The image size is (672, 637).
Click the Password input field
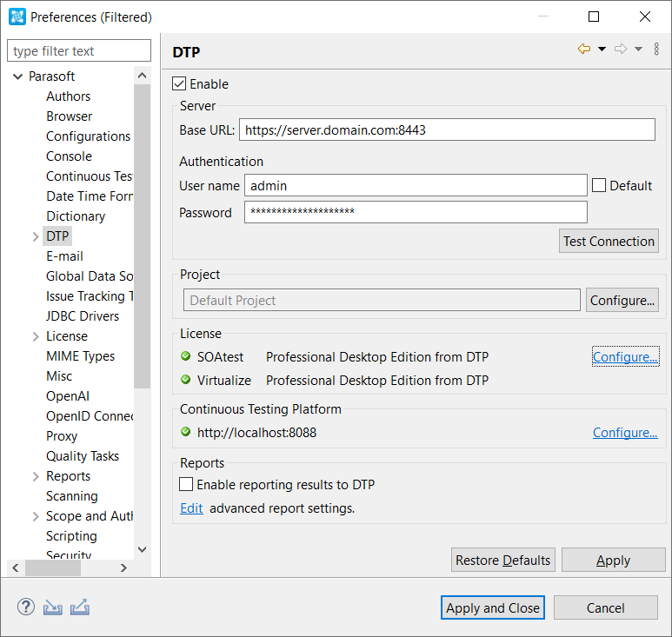[416, 212]
